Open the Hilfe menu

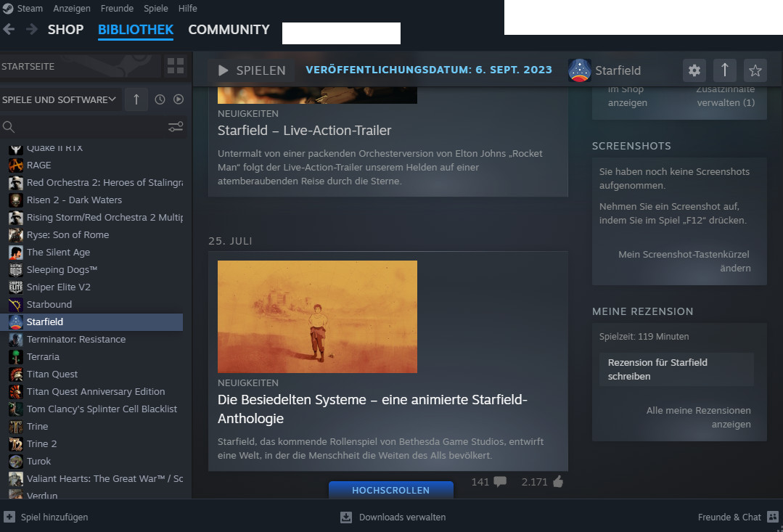(188, 9)
